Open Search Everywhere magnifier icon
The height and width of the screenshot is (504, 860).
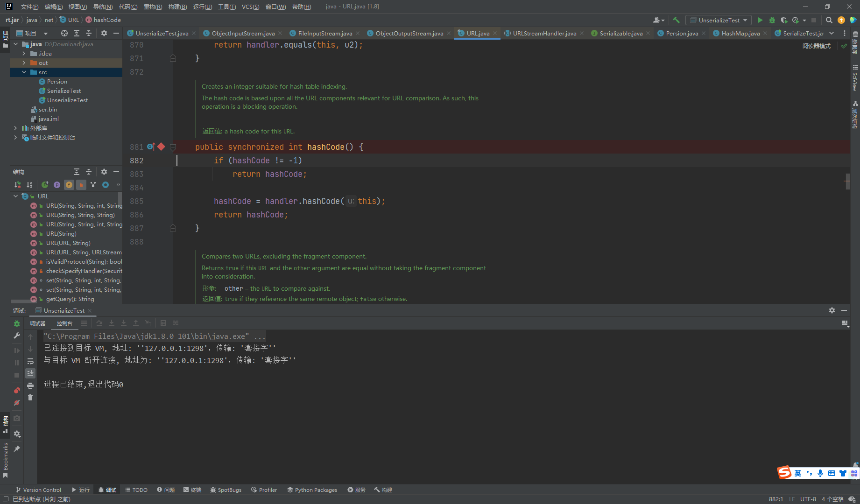[x=829, y=20]
